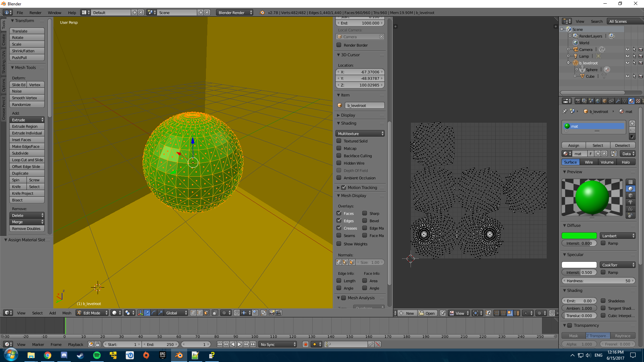The width and height of the screenshot is (644, 362).
Task: Click the current frame number field
Action: (196, 344)
